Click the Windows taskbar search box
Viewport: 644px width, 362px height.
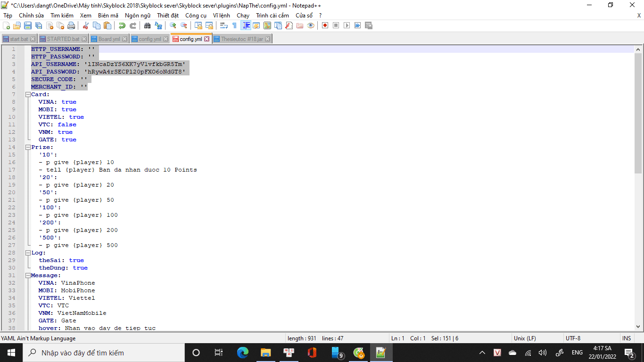coord(104,353)
